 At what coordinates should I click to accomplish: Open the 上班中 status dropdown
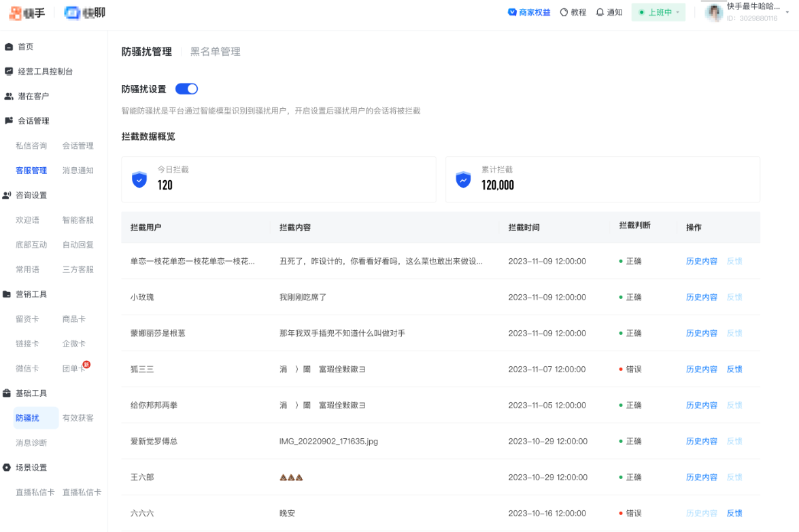pos(658,12)
